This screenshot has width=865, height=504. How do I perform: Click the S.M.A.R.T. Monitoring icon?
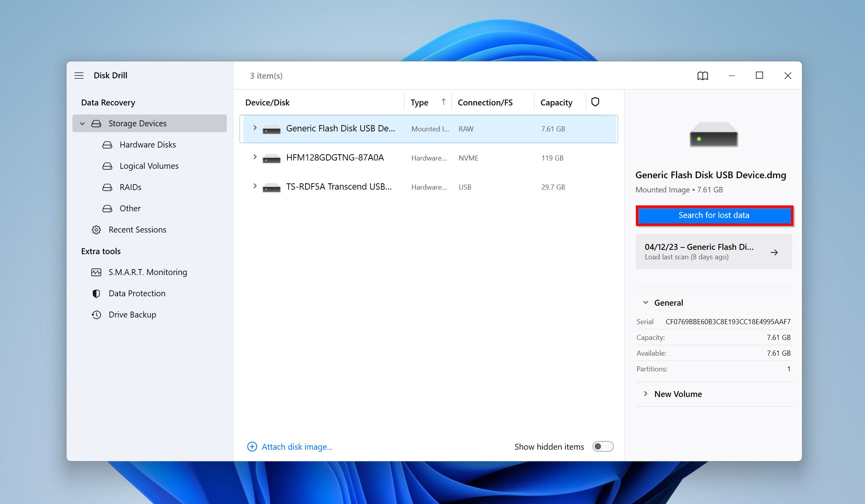pos(95,272)
